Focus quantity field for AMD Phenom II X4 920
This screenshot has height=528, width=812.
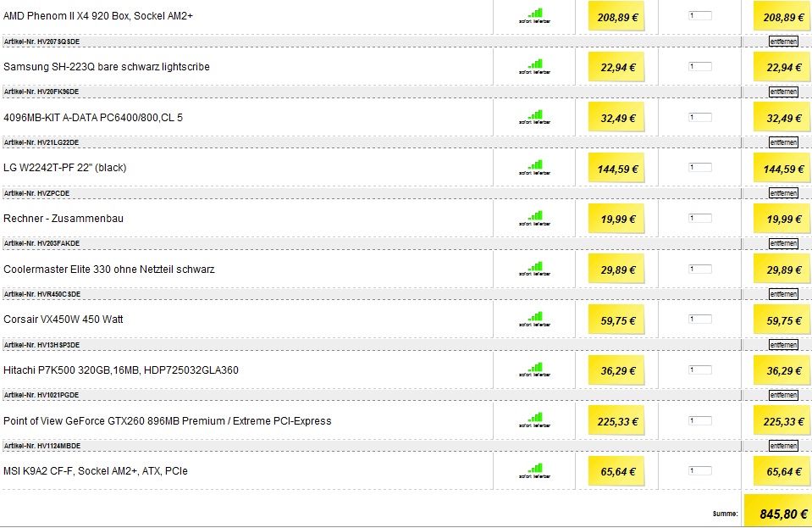point(699,15)
